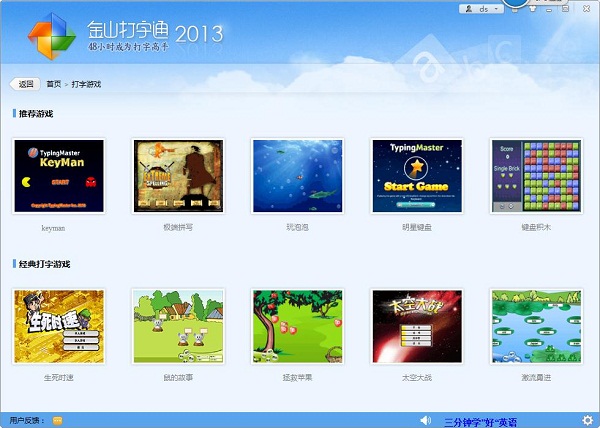
Task: Click the "明星键盘" game name text
Action: point(417,227)
